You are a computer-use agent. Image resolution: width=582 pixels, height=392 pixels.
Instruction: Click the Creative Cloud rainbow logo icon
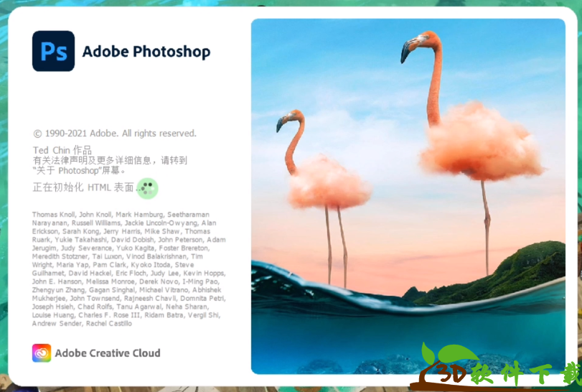(42, 353)
